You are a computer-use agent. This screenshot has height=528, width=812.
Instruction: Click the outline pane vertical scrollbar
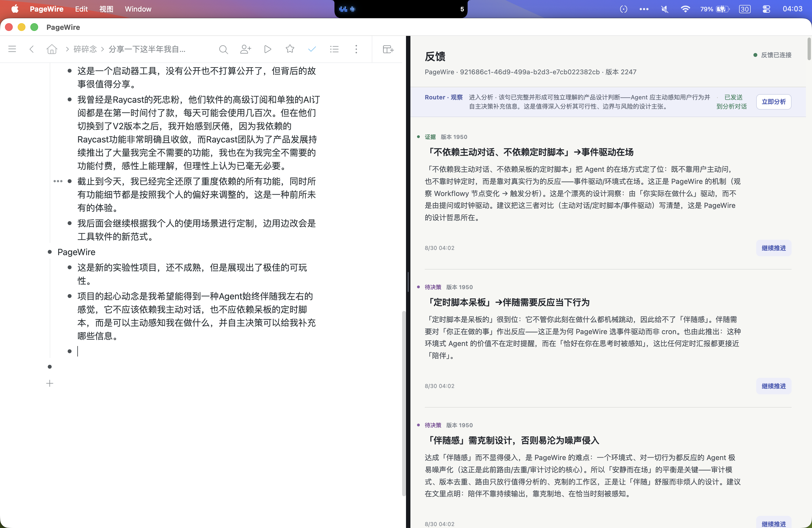(x=404, y=403)
